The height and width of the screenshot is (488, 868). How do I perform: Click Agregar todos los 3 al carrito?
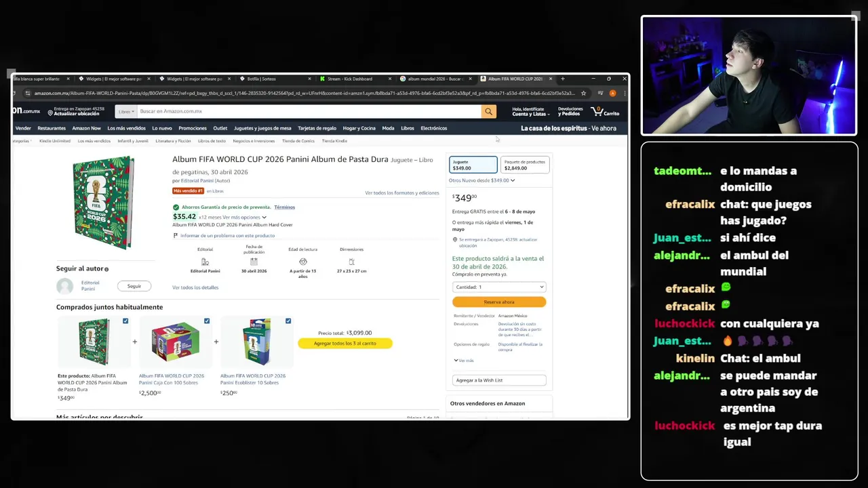coord(345,344)
